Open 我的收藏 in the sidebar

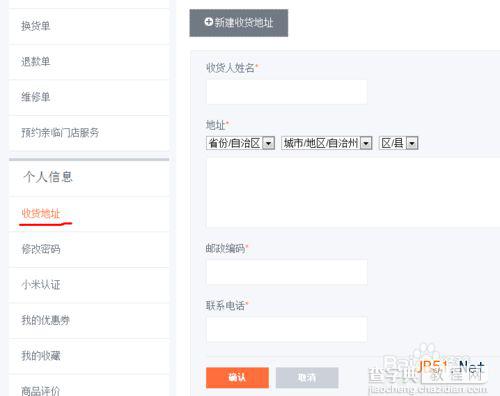(x=41, y=356)
